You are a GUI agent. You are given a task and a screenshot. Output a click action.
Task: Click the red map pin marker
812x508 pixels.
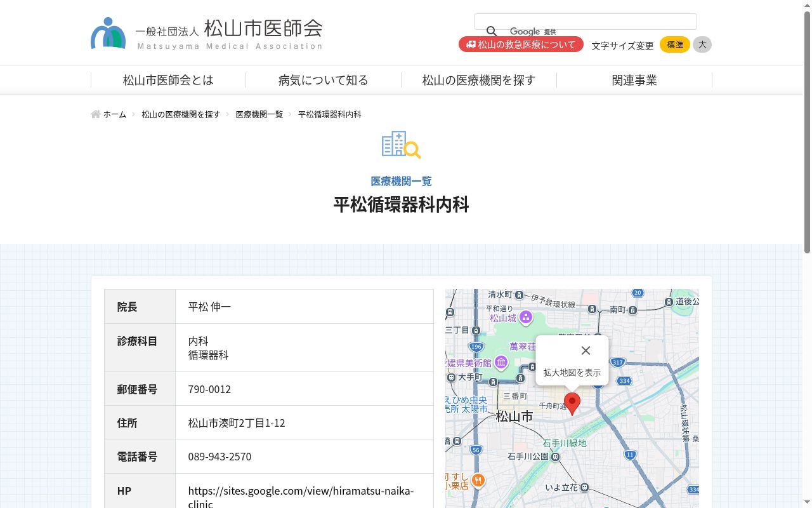pyautogui.click(x=572, y=404)
